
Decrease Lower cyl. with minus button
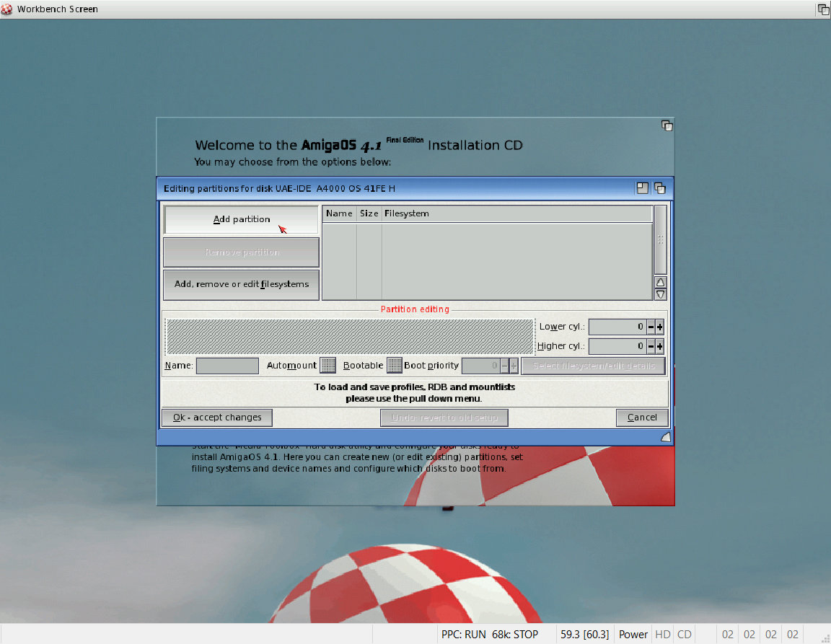(x=651, y=327)
